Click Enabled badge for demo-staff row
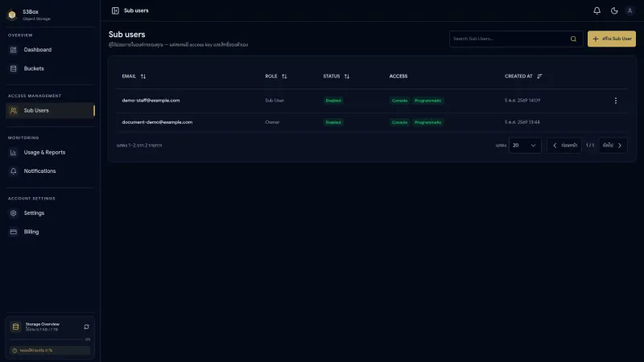 pyautogui.click(x=333, y=101)
